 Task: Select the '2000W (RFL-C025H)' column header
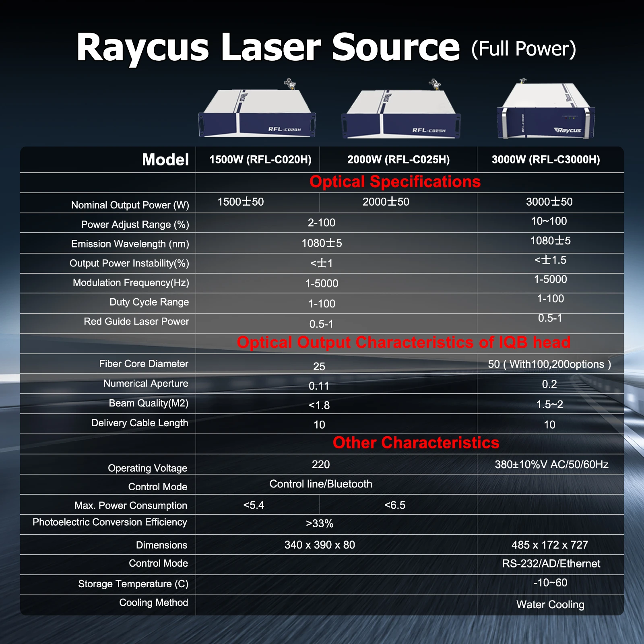(x=398, y=160)
